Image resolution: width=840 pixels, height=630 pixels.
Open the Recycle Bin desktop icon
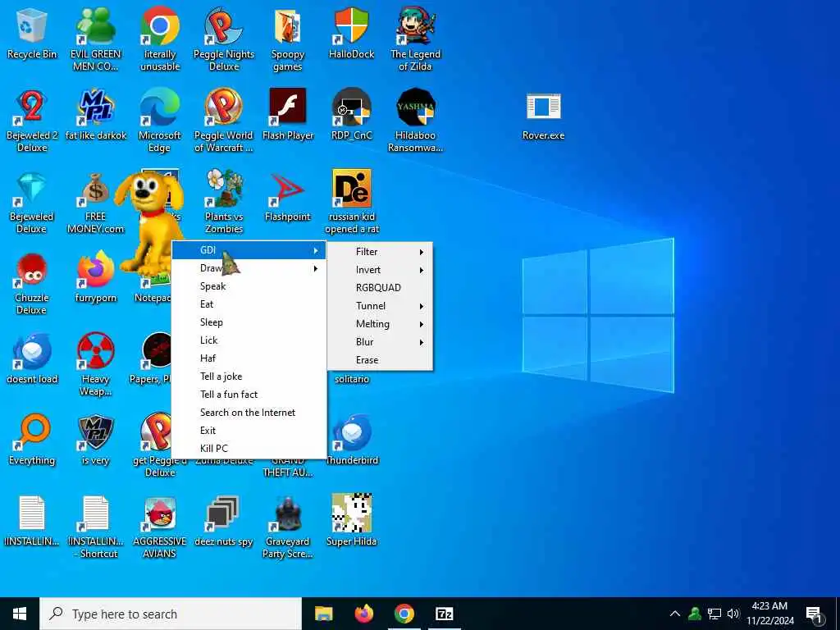pos(32,27)
